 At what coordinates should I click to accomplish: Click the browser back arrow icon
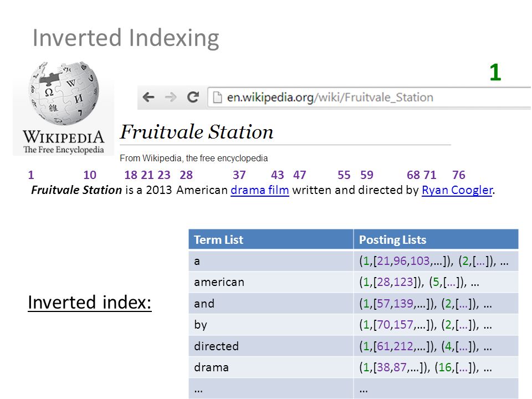point(149,98)
